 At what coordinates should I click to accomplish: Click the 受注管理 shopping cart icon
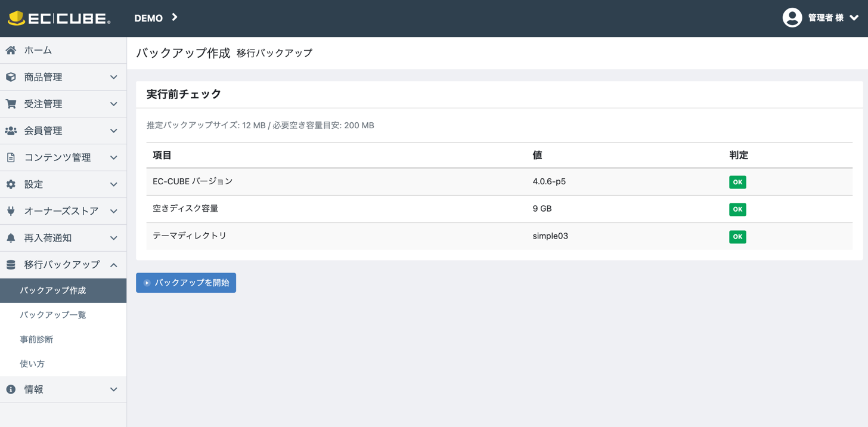click(x=11, y=104)
